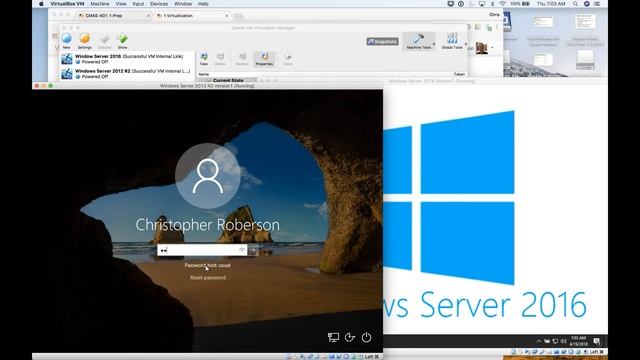The width and height of the screenshot is (640, 360).
Task: Click network icon in Server 2016 taskbar
Action: coord(555,341)
